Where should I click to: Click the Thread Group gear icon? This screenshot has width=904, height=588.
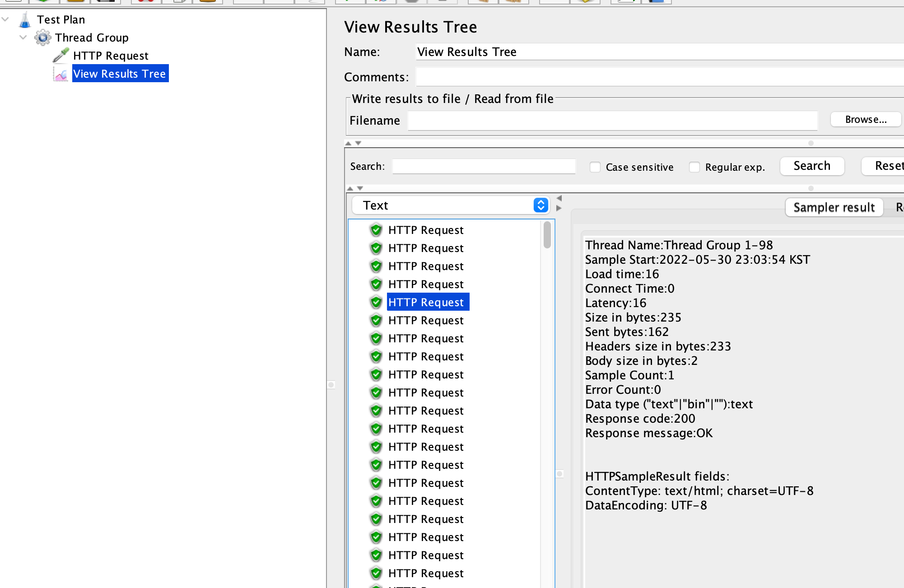(43, 37)
